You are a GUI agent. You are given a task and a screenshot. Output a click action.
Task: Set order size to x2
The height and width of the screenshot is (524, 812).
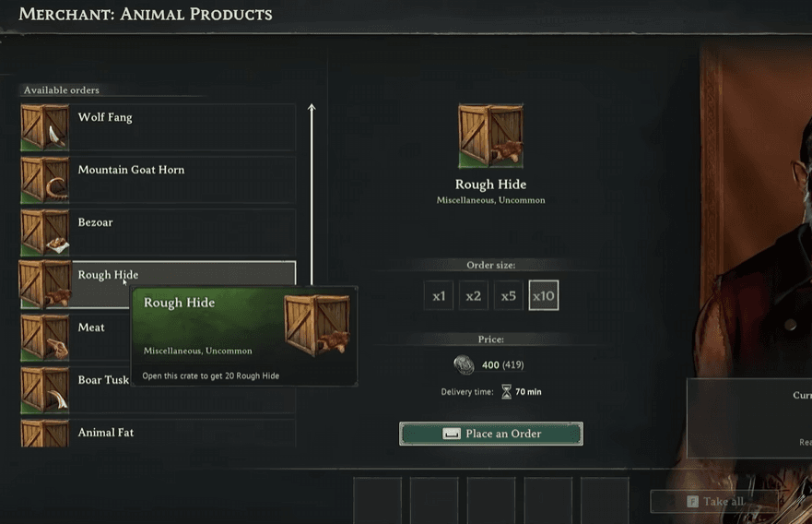(474, 296)
